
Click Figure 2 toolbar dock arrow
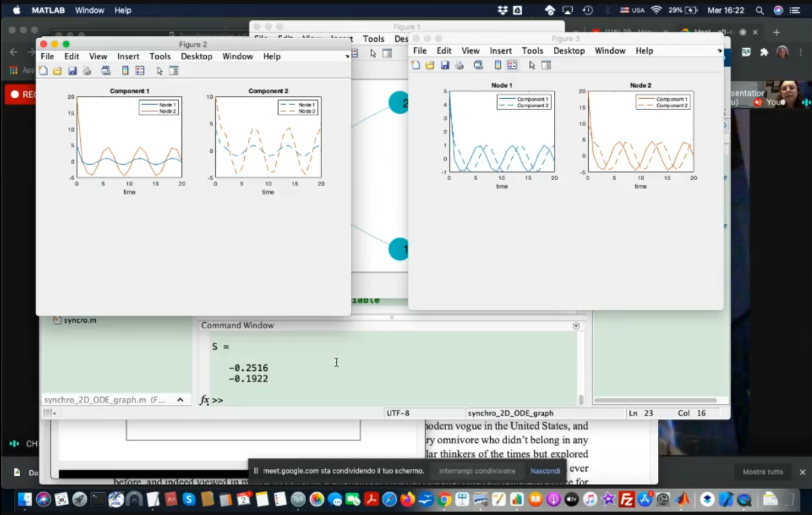point(347,57)
